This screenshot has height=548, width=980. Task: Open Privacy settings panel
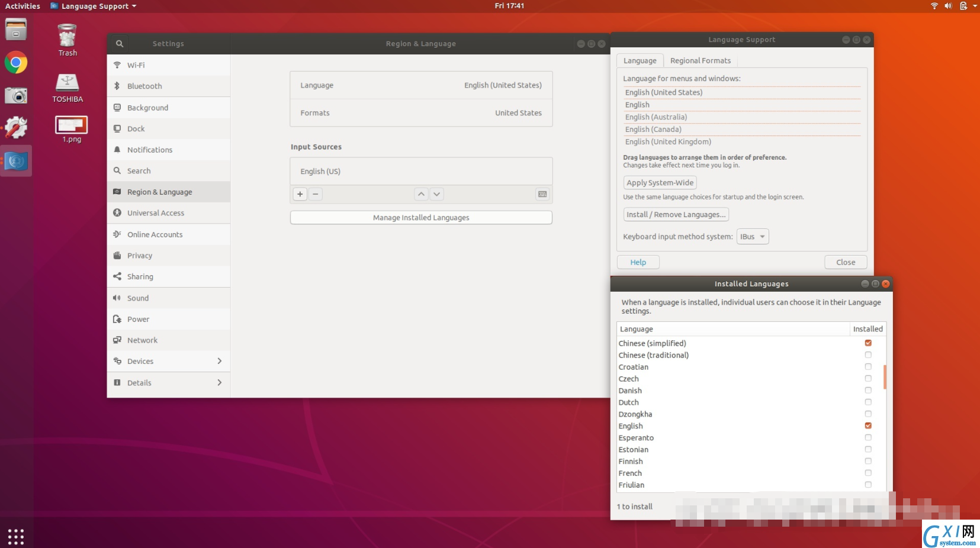coord(169,256)
